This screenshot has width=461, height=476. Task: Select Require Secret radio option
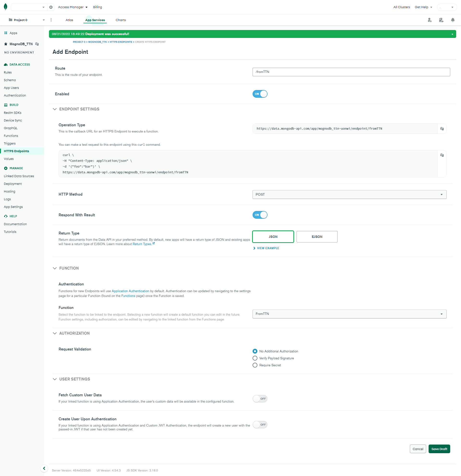click(x=255, y=365)
